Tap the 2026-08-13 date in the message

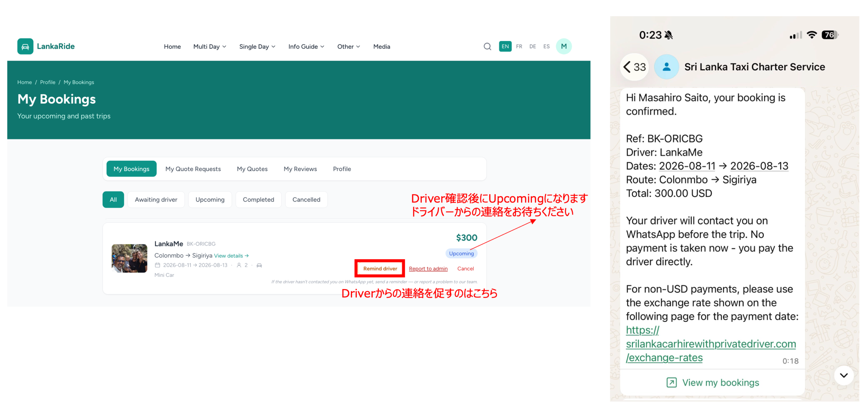[759, 166]
